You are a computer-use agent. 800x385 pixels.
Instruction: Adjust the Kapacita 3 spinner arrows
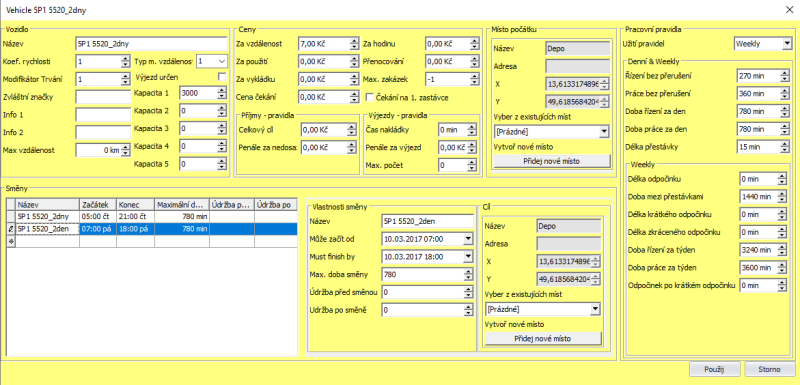click(x=221, y=129)
